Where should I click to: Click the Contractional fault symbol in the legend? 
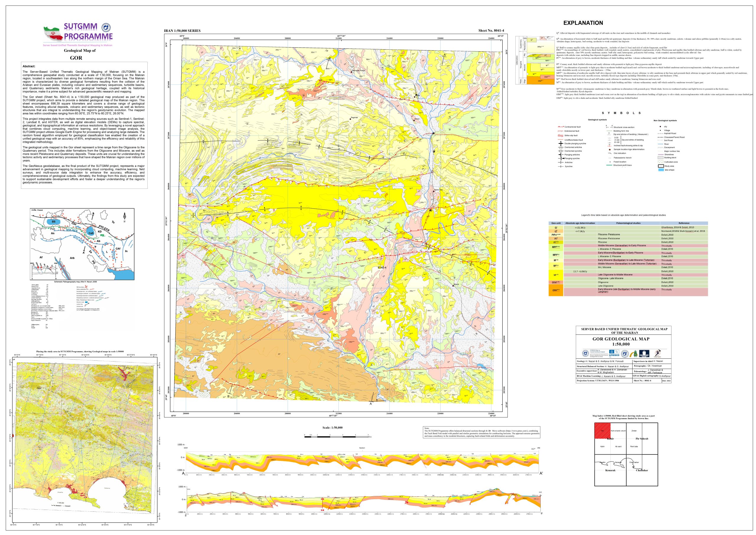[561, 127]
